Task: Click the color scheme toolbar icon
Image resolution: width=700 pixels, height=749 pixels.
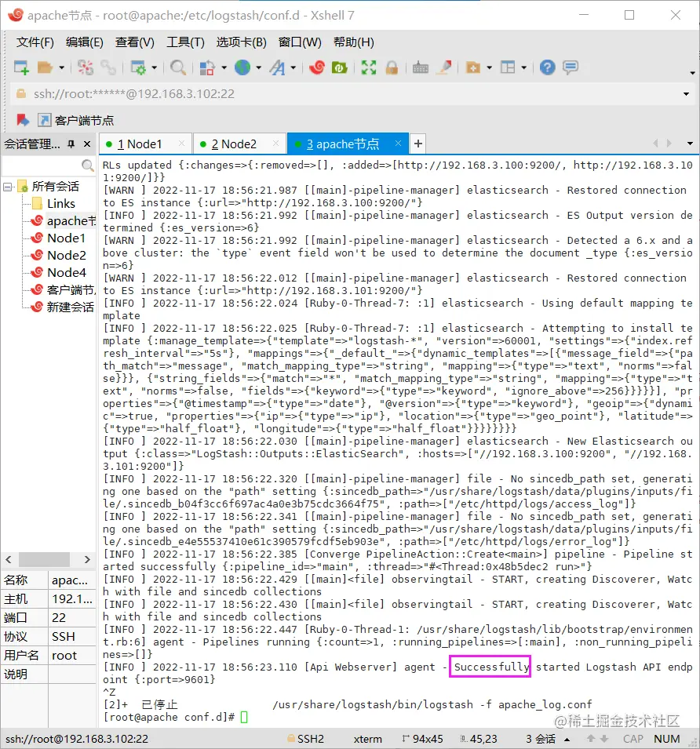Action: point(207,67)
